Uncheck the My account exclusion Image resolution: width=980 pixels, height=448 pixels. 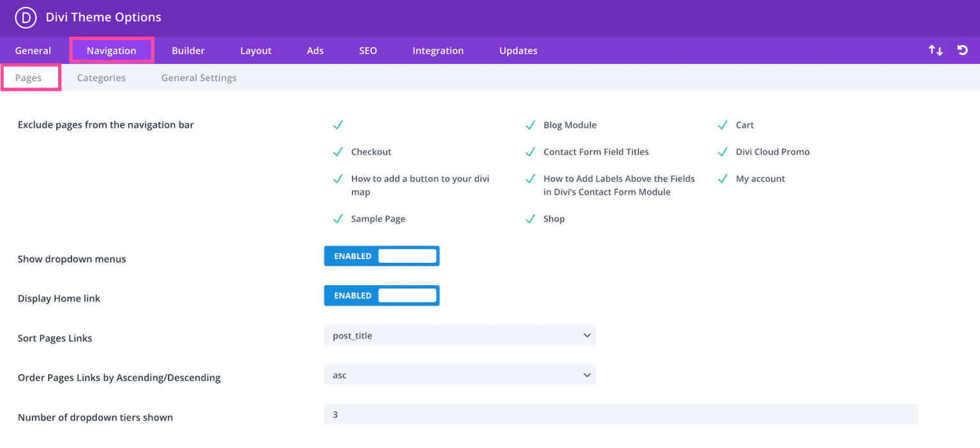tap(723, 178)
